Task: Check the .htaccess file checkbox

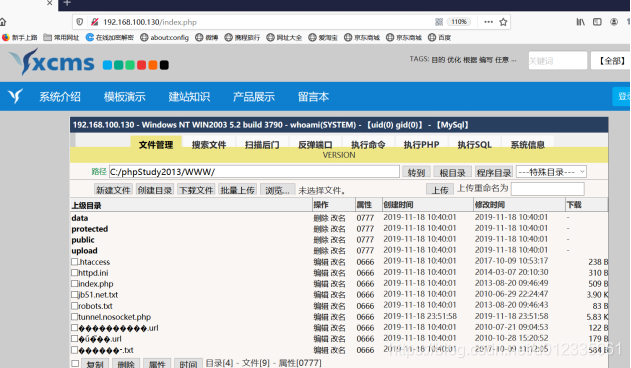Action: click(x=74, y=262)
